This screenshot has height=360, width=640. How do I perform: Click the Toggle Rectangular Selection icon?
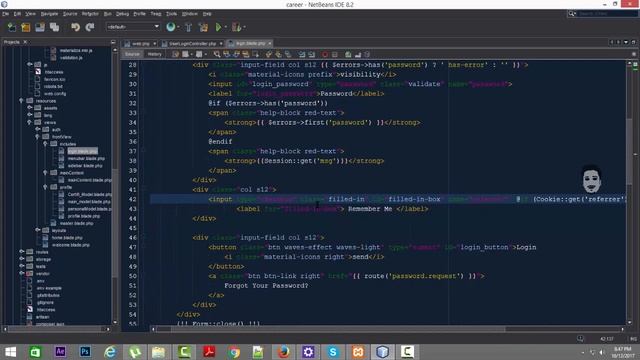[256, 54]
